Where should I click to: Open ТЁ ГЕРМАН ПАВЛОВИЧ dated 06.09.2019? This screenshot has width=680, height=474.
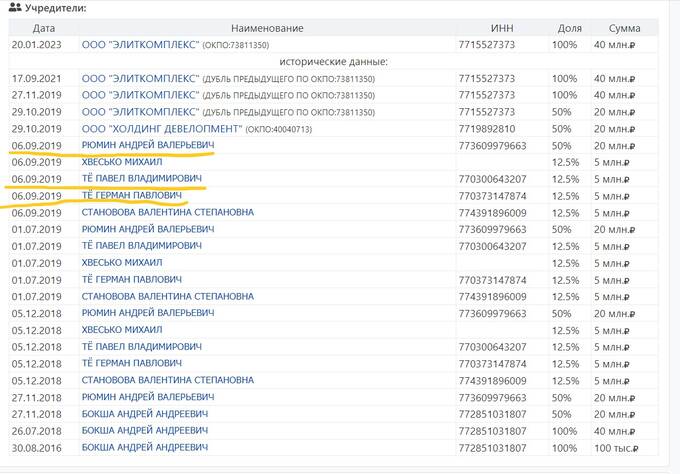pos(131,196)
